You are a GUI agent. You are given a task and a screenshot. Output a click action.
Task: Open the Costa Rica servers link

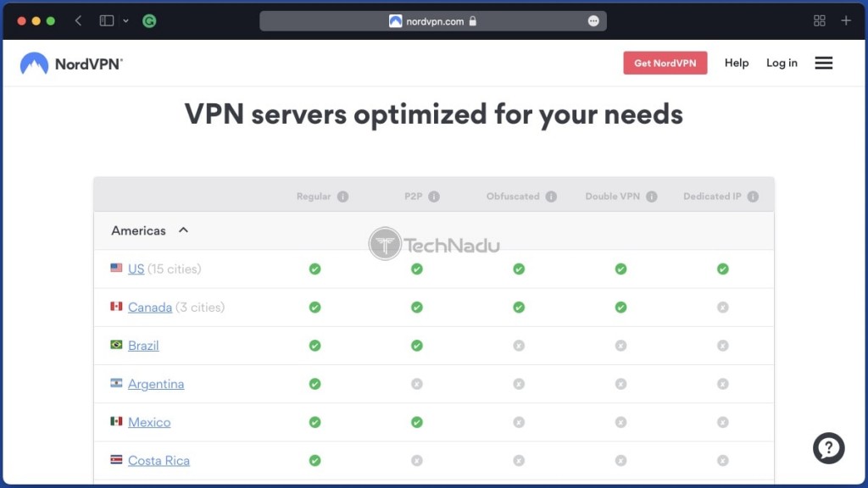tap(159, 460)
